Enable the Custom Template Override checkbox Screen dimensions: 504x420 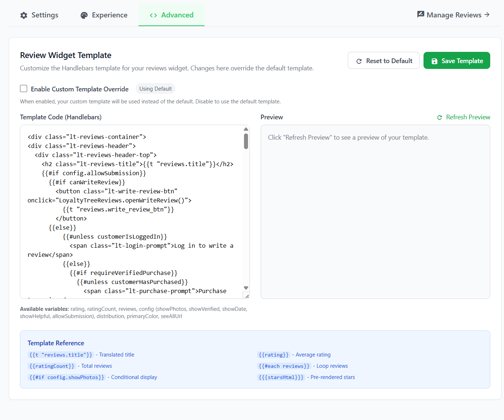click(24, 89)
